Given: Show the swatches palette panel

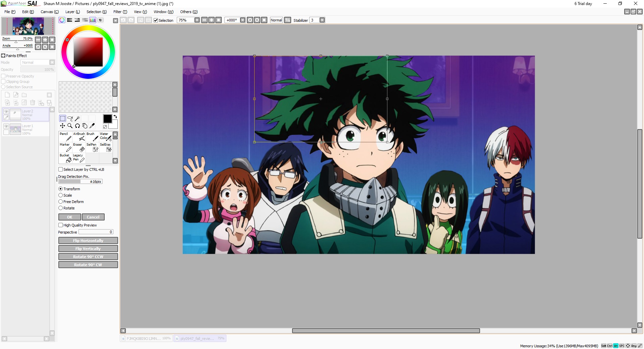Looking at the screenshot, I should pos(93,20).
